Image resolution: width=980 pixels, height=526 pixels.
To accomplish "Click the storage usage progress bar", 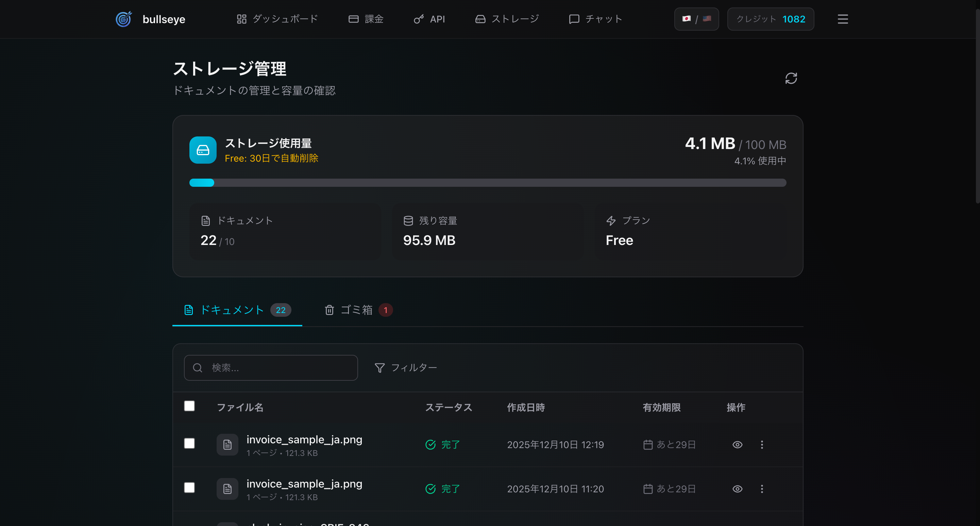I will click(x=487, y=183).
